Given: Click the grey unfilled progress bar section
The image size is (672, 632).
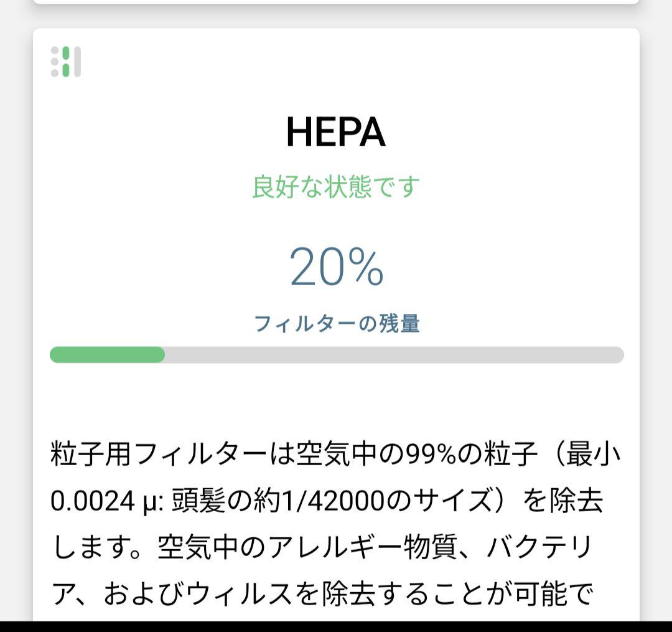Looking at the screenshot, I should (x=394, y=355).
